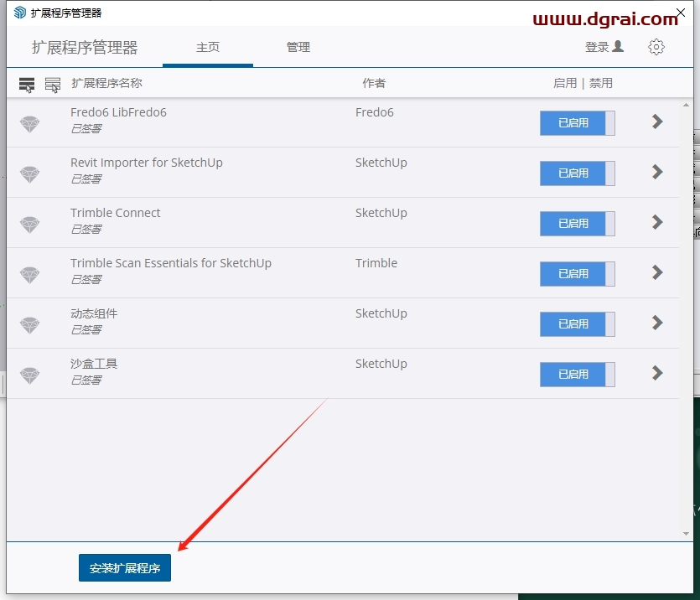700x600 pixels.
Task: Click the 启用 | 禁用 column header
Action: [583, 84]
